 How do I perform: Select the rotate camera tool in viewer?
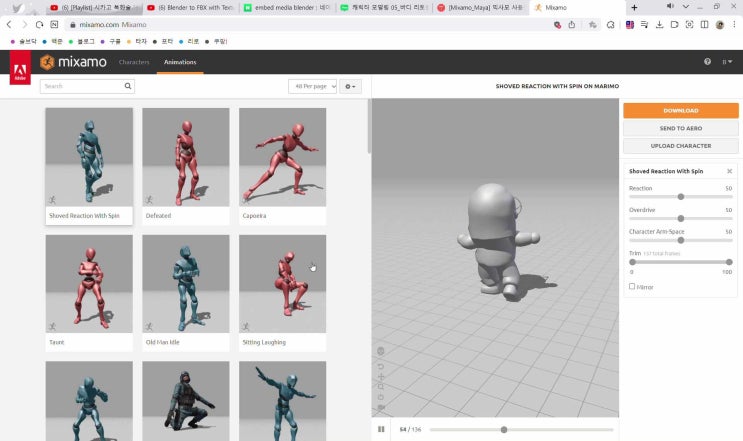(x=381, y=366)
